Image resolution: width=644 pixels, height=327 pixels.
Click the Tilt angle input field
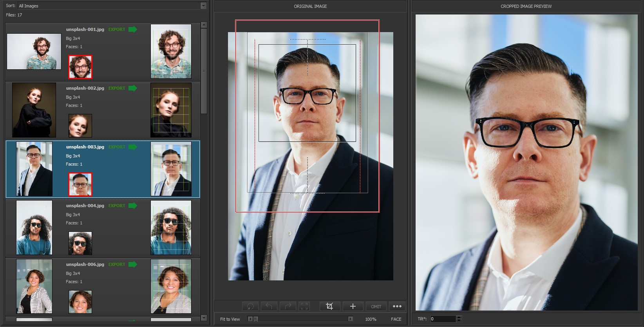tap(443, 319)
